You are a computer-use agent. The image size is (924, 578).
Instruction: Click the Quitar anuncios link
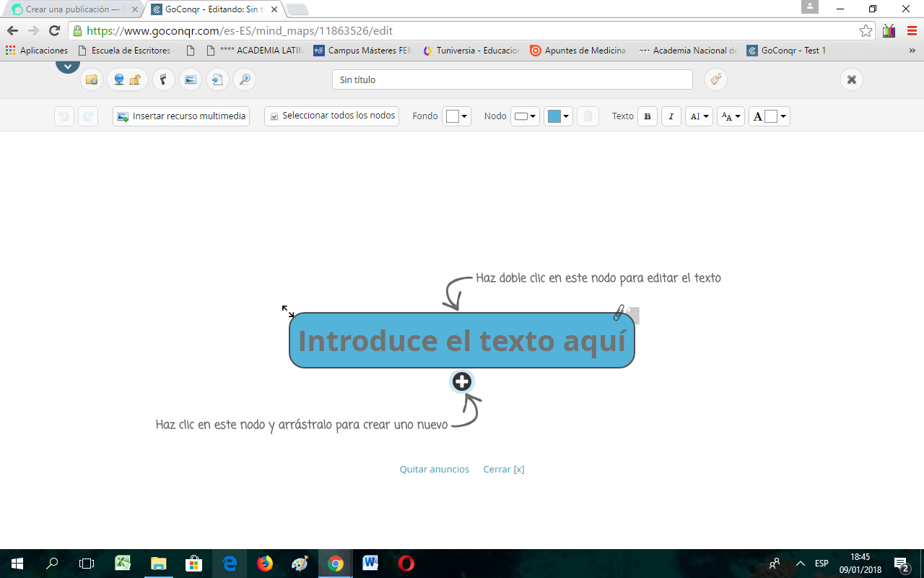(435, 470)
